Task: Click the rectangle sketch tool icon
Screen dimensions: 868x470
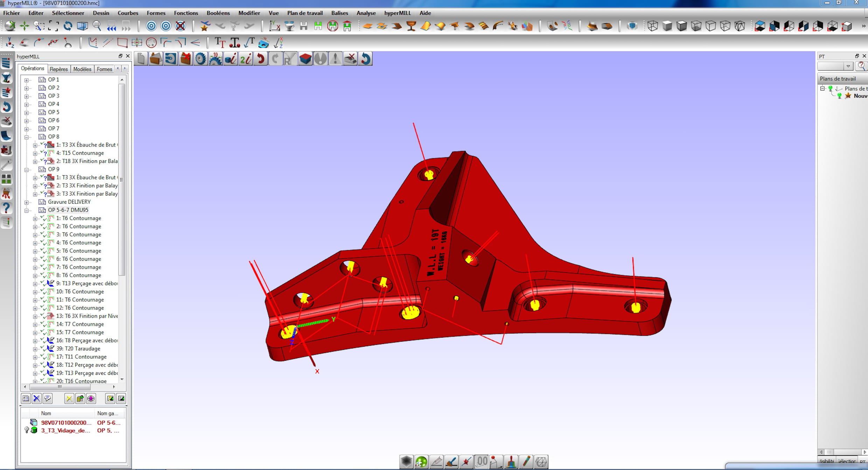Action: tap(122, 43)
